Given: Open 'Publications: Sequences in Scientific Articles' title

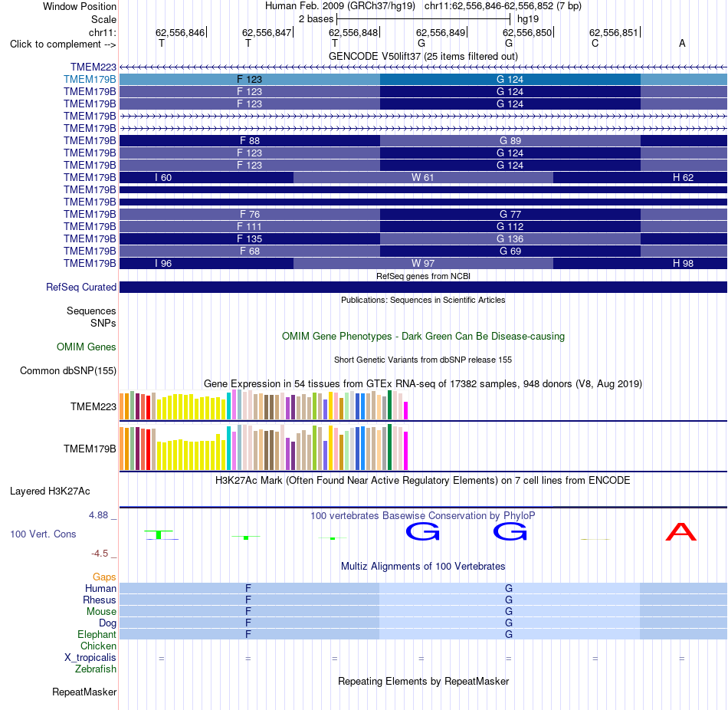Looking at the screenshot, I should 423,300.
